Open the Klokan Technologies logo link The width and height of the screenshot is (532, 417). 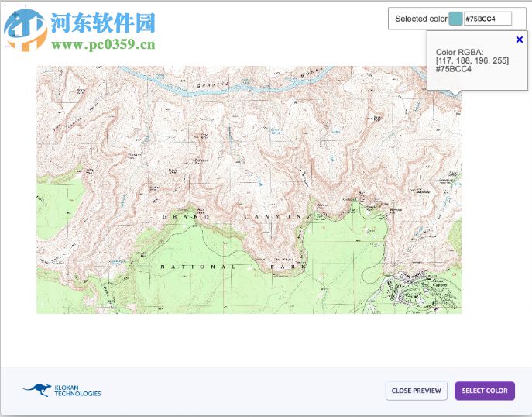[x=62, y=391]
